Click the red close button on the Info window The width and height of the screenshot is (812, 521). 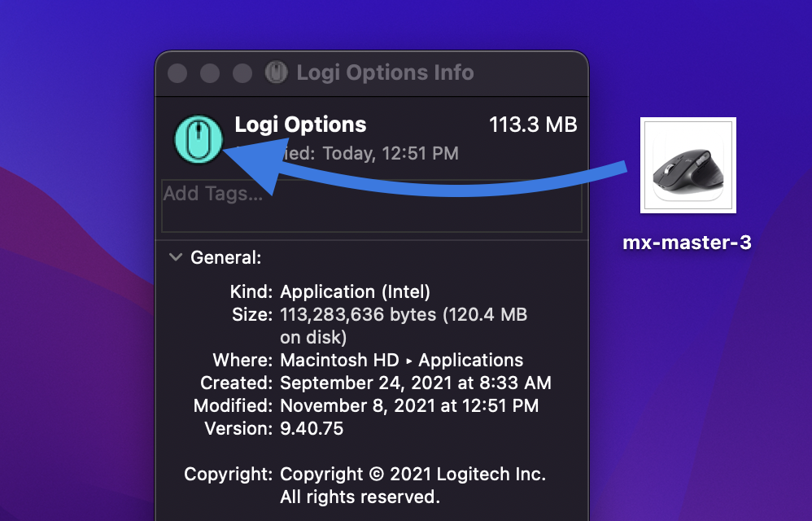(177, 72)
